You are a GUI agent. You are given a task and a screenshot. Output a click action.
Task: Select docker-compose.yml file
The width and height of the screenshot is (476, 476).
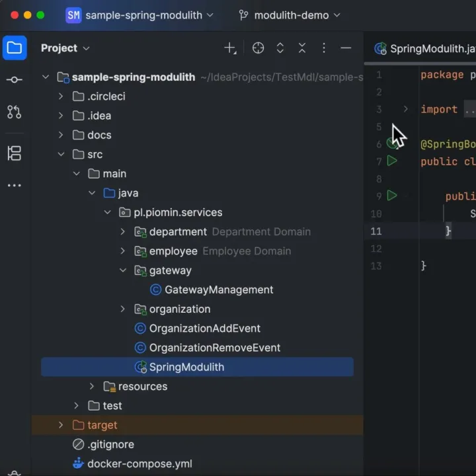tap(139, 463)
